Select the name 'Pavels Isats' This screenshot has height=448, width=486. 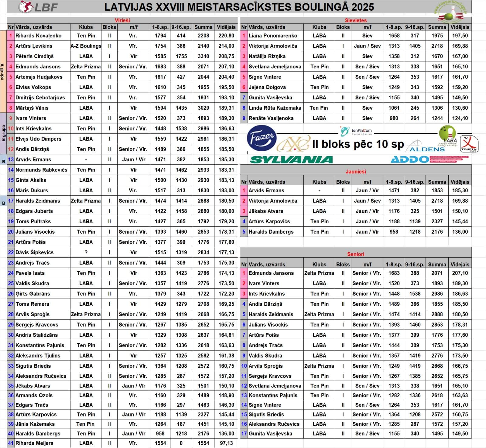pos(30,273)
